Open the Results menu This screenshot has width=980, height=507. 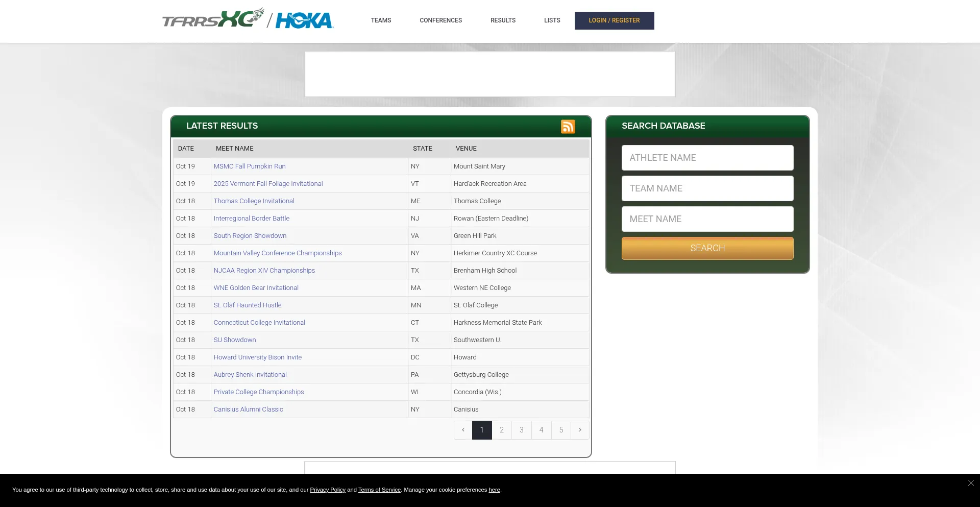point(503,20)
